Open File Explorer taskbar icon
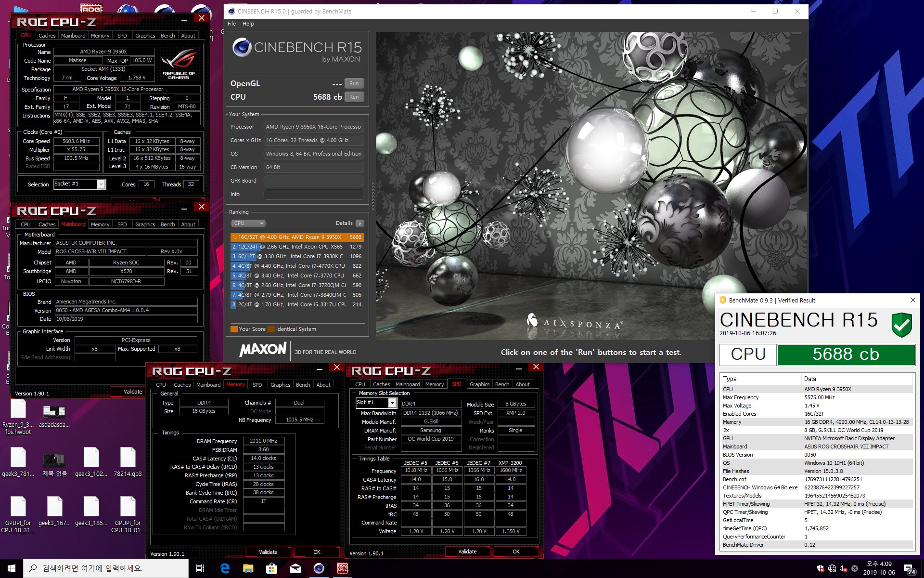 248,568
